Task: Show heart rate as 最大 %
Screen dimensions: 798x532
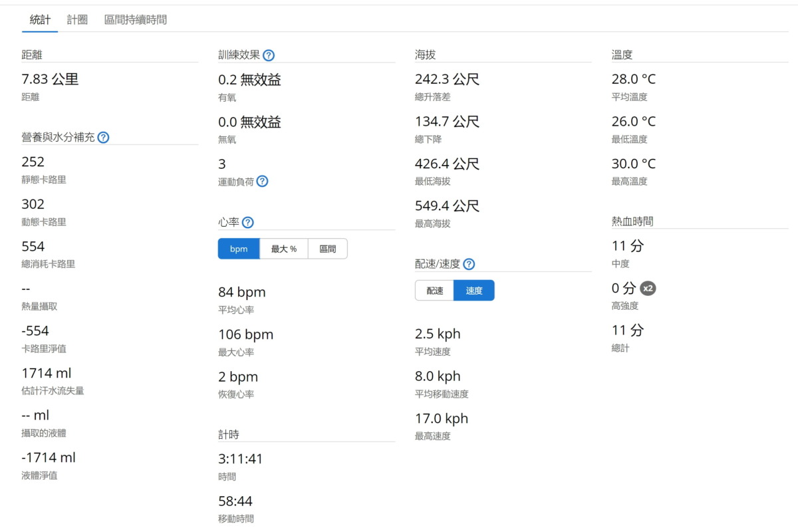Action: pyautogui.click(x=284, y=249)
